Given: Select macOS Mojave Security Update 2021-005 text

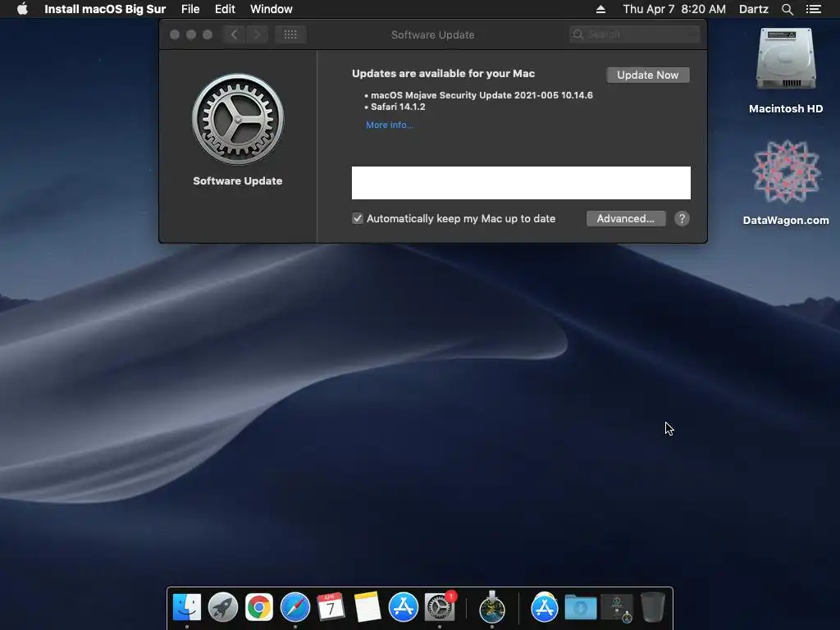Looking at the screenshot, I should coord(482,95).
